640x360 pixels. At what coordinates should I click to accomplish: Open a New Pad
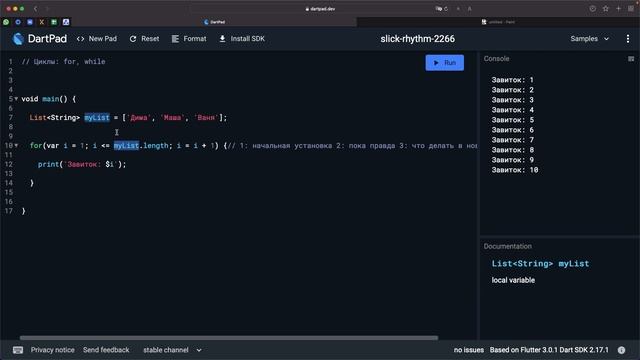tap(97, 39)
